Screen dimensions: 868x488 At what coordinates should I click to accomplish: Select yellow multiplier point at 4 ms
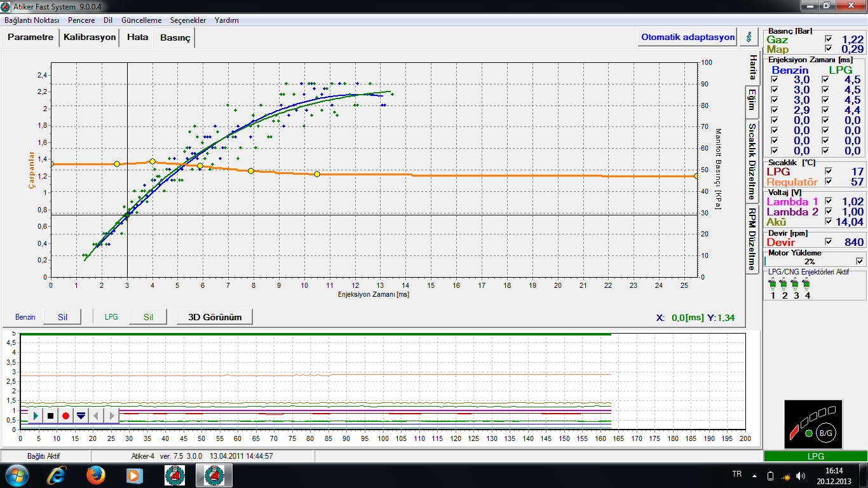tap(153, 161)
